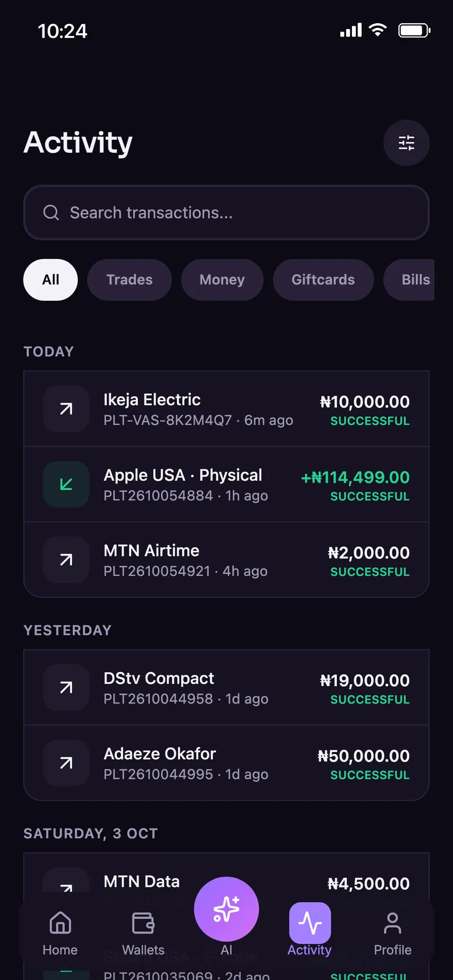Screen dimensions: 453x980
Task: Open the Profile icon
Action: [x=393, y=923]
